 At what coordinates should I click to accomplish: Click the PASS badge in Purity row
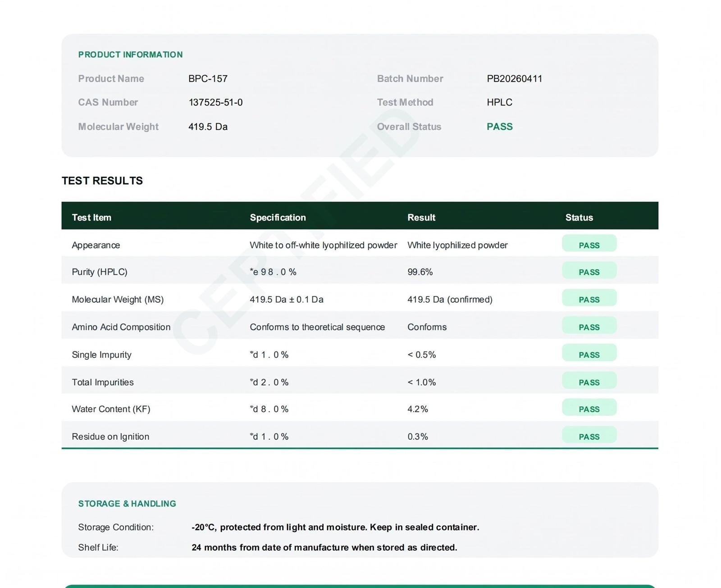coord(589,271)
